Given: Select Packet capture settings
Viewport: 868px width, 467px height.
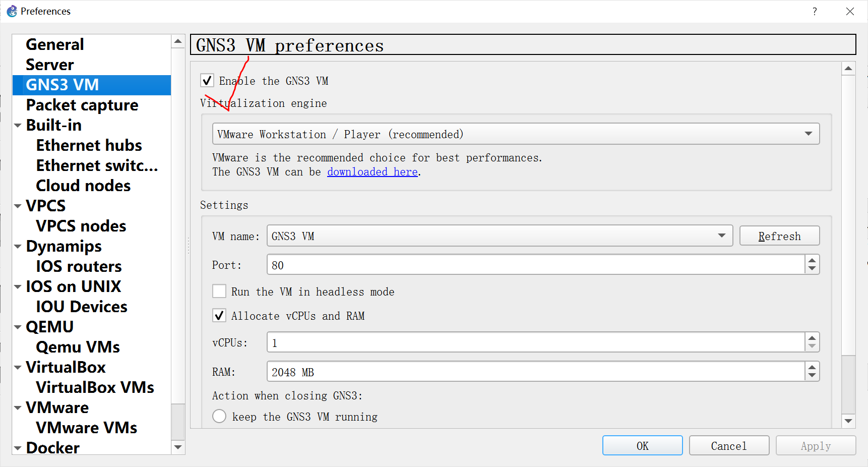Looking at the screenshot, I should [x=82, y=105].
